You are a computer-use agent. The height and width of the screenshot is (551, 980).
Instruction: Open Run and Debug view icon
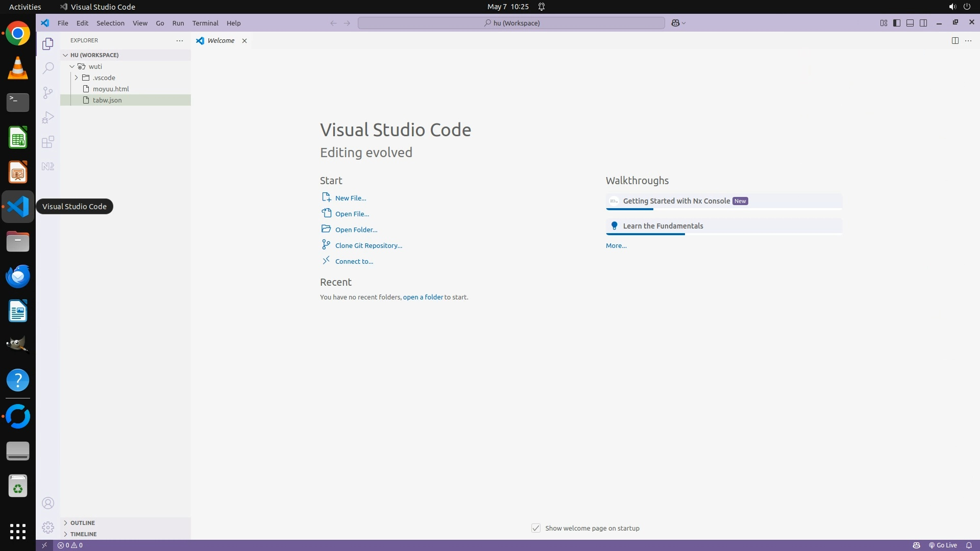point(48,117)
